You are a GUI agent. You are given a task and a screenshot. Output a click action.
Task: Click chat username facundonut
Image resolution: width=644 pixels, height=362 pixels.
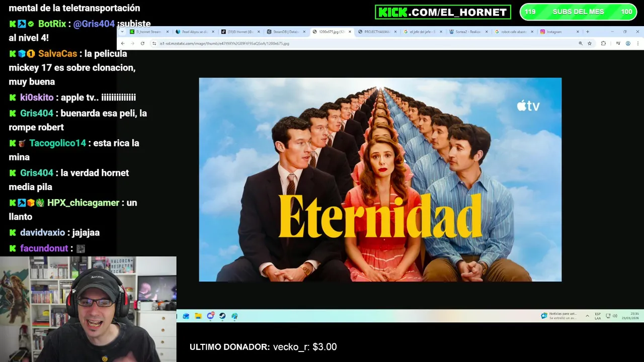click(x=44, y=248)
